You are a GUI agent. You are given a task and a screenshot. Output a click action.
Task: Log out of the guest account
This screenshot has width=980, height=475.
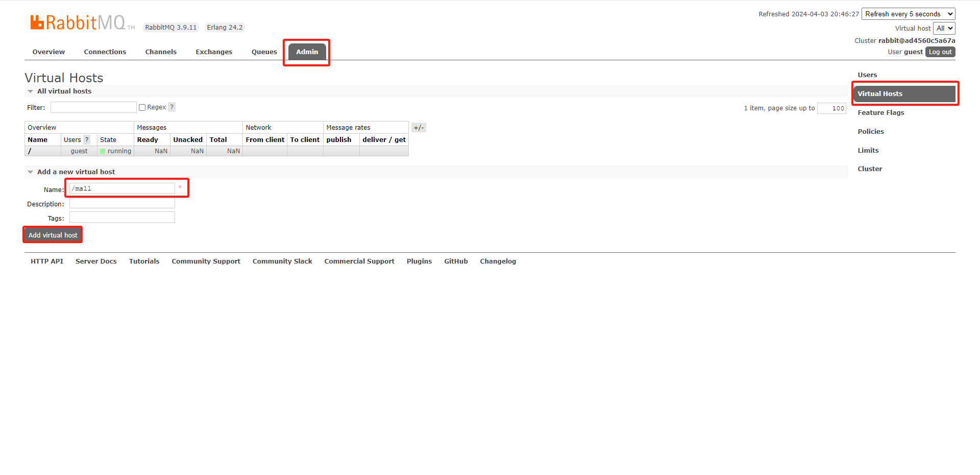(x=940, y=52)
